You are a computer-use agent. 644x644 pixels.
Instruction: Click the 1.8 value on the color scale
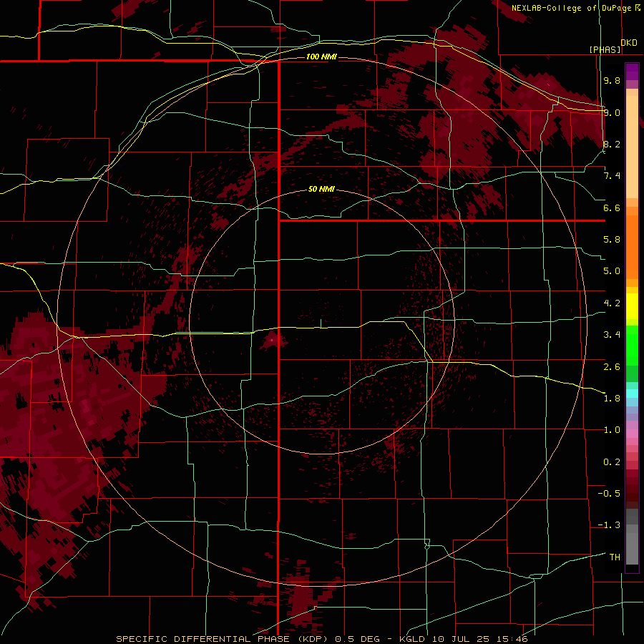click(x=612, y=399)
